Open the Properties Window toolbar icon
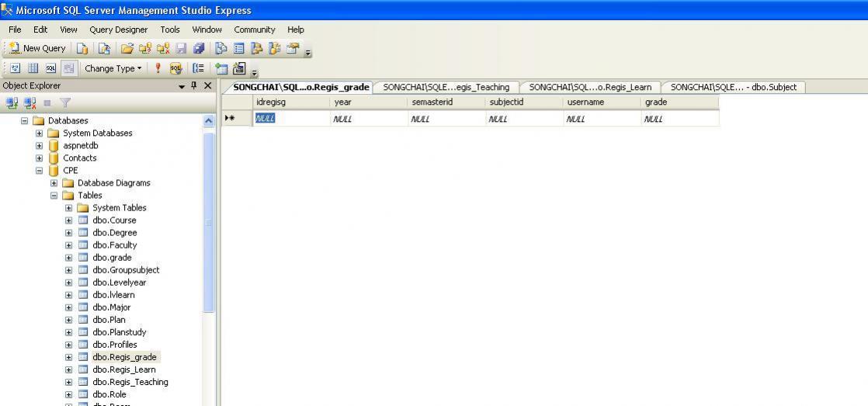The height and width of the screenshot is (406, 868). pyautogui.click(x=292, y=49)
